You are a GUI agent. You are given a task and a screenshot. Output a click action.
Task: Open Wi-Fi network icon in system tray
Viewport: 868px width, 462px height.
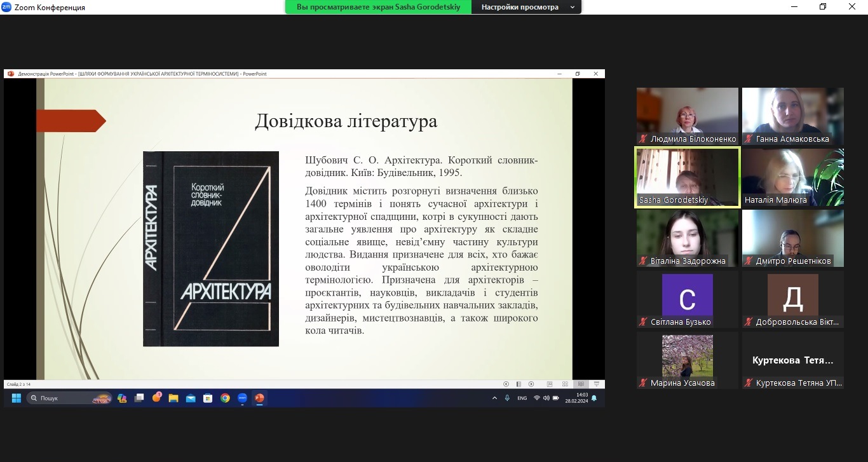click(537, 398)
